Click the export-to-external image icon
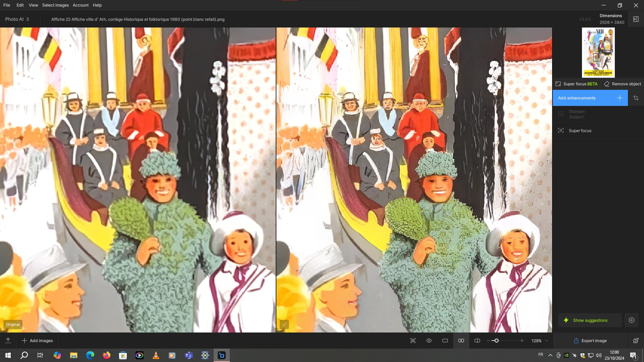644x362 pixels. pos(636,341)
